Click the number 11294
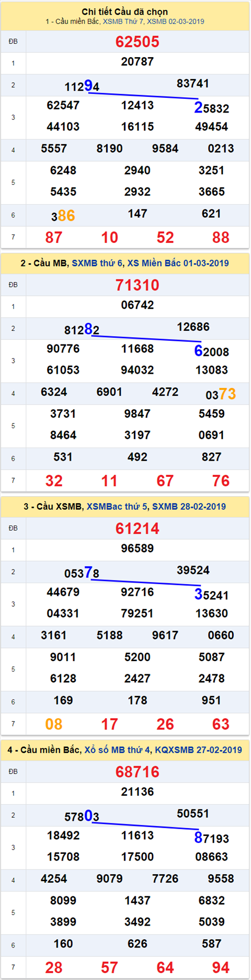This screenshot has height=980, width=251. [82, 86]
